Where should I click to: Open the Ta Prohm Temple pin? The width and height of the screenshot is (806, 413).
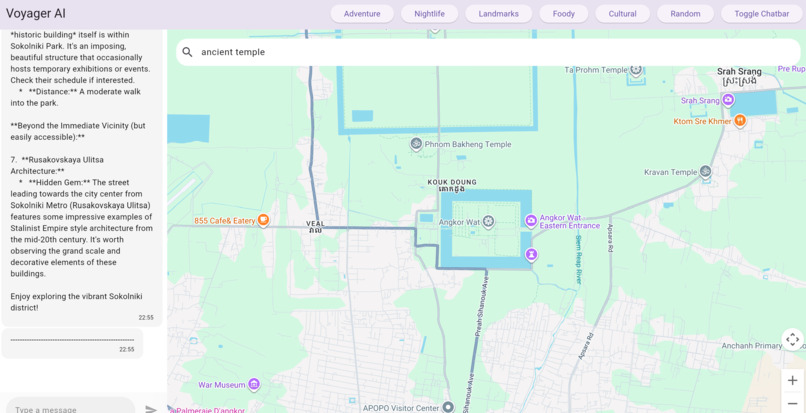pyautogui.click(x=636, y=69)
